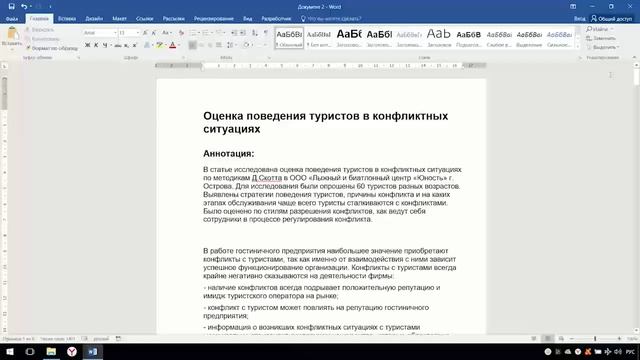
Task: Open the numbered list button
Action: coord(207,33)
